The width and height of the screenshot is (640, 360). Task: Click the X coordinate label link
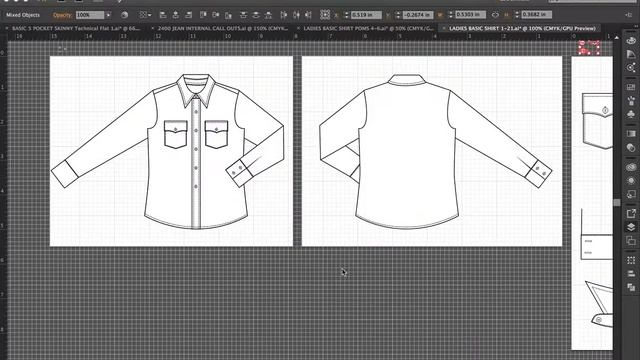click(x=336, y=15)
